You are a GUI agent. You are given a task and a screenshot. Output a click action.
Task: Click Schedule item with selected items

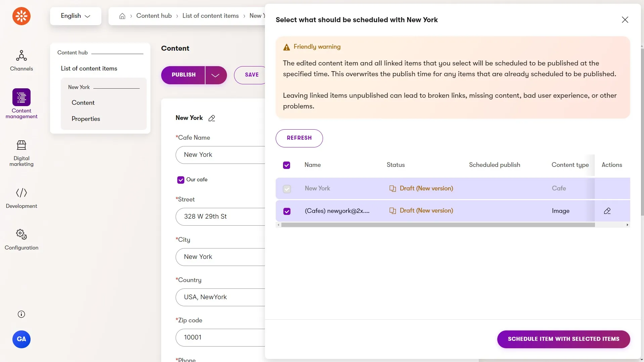click(x=563, y=339)
